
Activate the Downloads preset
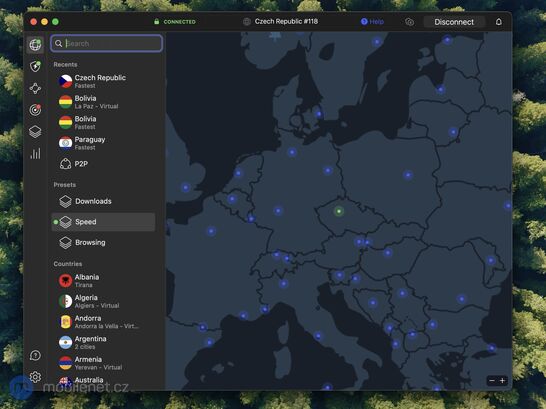pyautogui.click(x=103, y=201)
